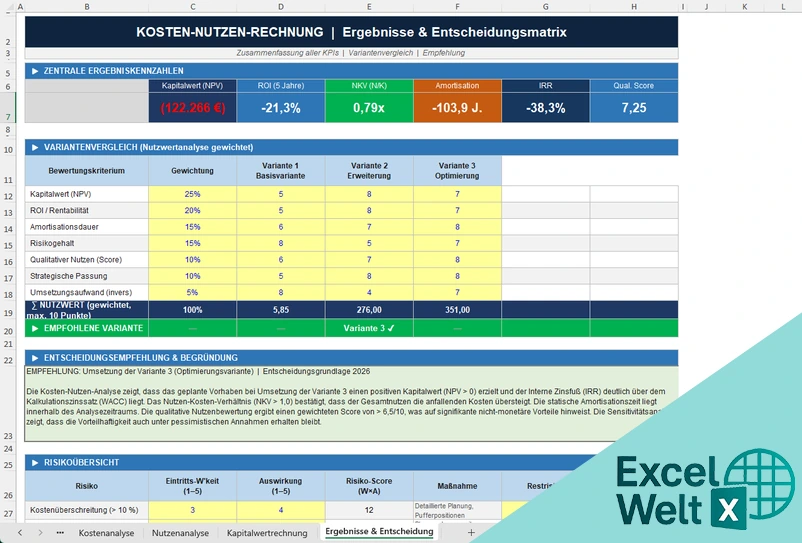Click the Risiko-Score (W×A) heading

pyautogui.click(x=369, y=486)
